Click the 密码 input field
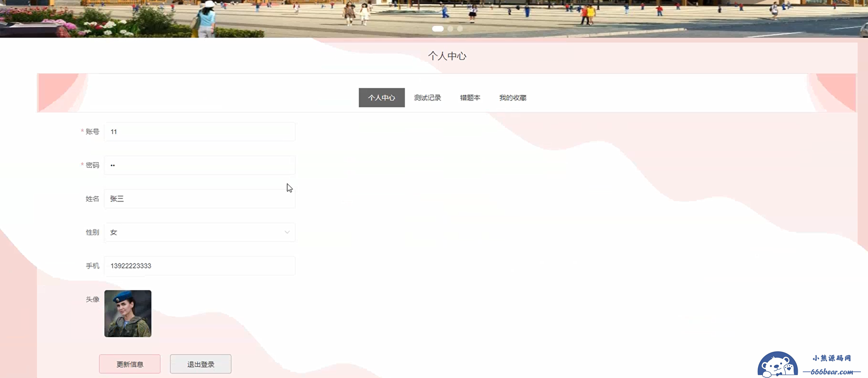868x378 pixels. 200,165
